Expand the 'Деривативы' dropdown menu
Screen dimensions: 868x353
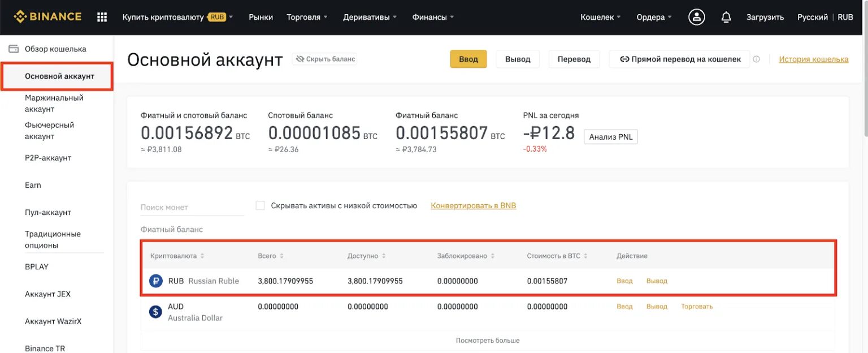pyautogui.click(x=370, y=17)
